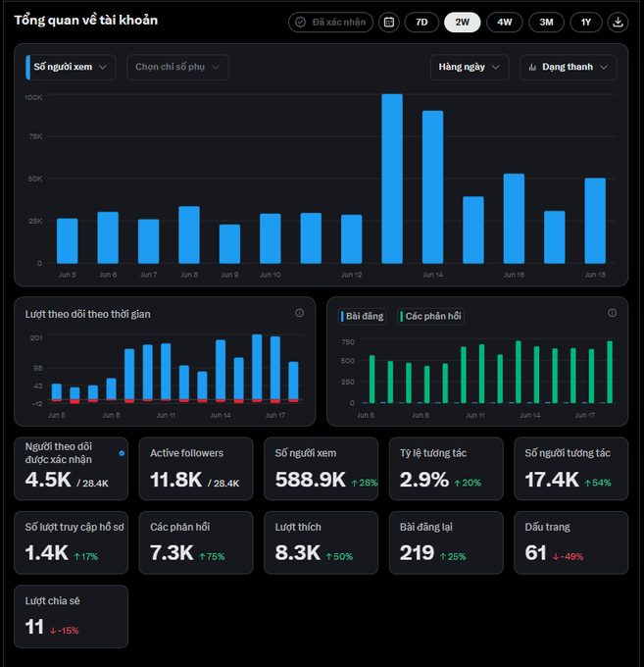
Task: Click the 75% increase on Các phản hồi card
Action: [212, 557]
